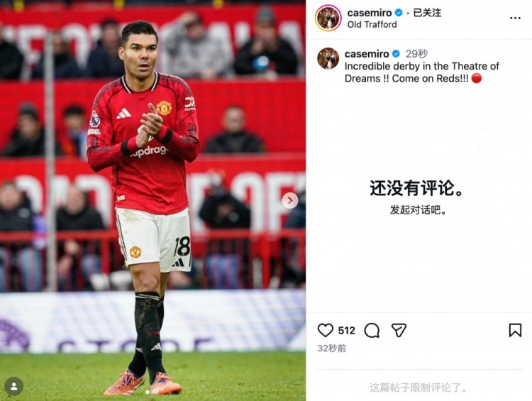
Task: Select the carousel pagination dot indicator
Action: 148,392
